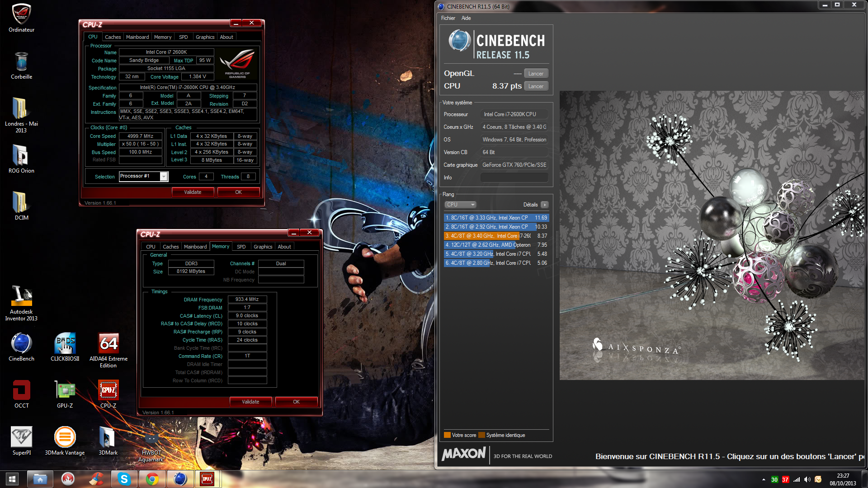This screenshot has height=488, width=868.
Task: Click the Cinebench panel resize grip handle
Action: (557, 244)
